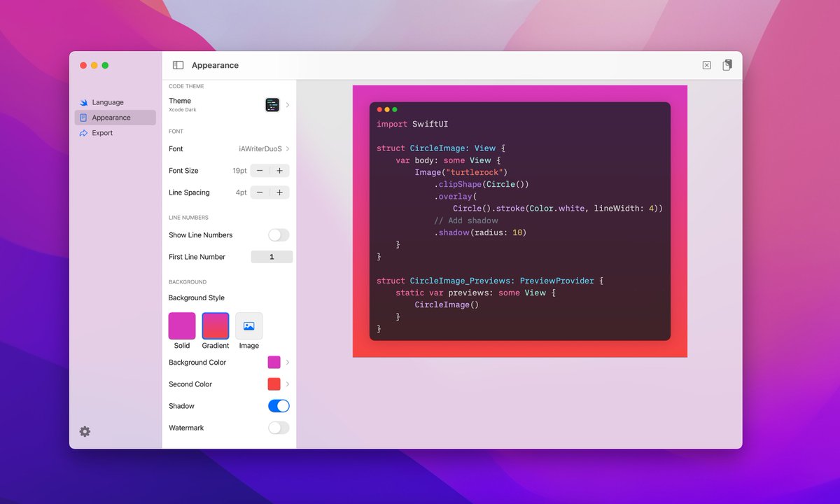Decrease font size with the minus button
This screenshot has width=840, height=504.
pyautogui.click(x=260, y=171)
